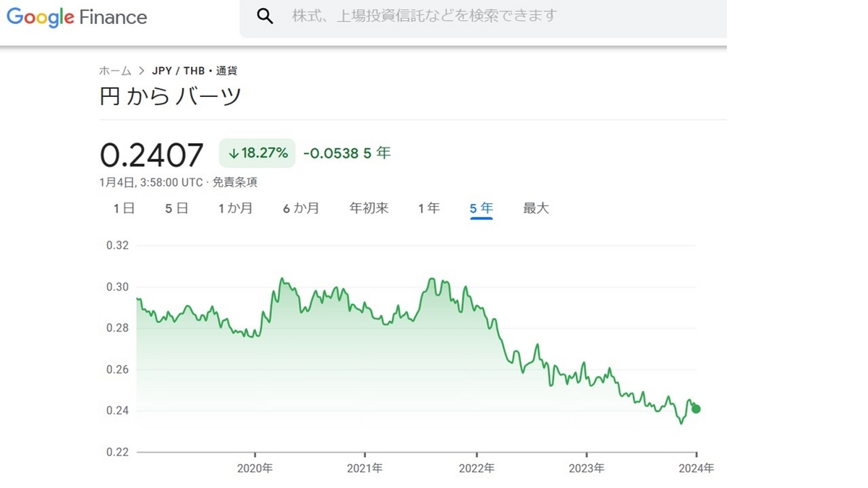Open the 免責条項 disclaimer link
This screenshot has width=868, height=488.
[x=237, y=183]
